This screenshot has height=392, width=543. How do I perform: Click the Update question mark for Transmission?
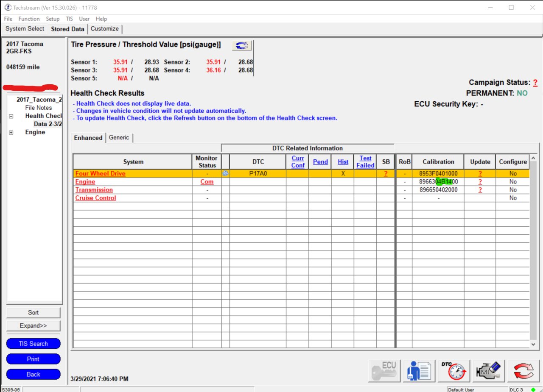(x=480, y=189)
